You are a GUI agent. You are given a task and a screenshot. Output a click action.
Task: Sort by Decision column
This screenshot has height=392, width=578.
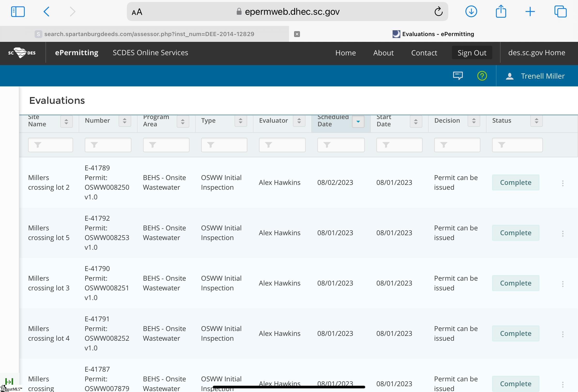point(474,121)
